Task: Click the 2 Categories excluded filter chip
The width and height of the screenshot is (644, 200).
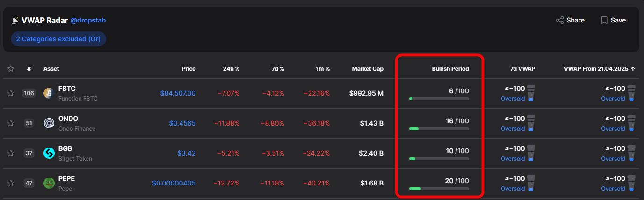Action: pyautogui.click(x=58, y=39)
